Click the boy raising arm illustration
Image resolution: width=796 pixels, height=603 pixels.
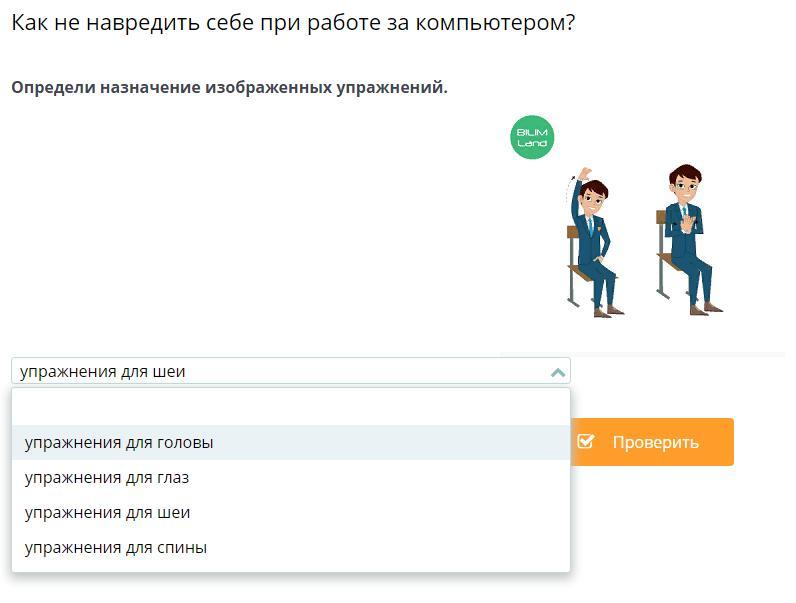[x=593, y=243]
